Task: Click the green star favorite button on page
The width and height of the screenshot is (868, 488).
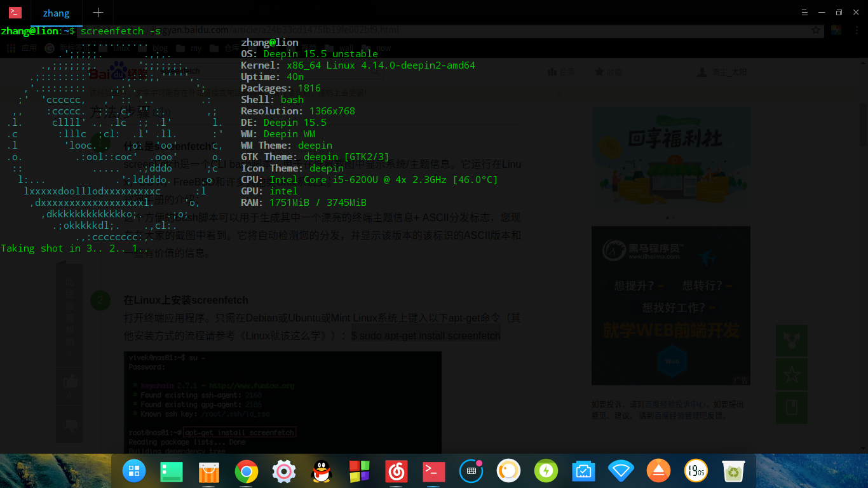Action: click(x=792, y=374)
